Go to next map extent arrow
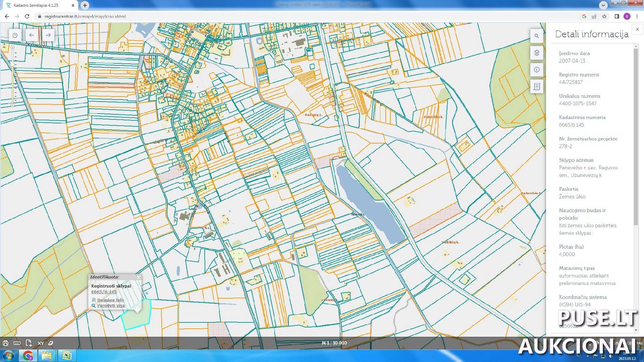Screen dimensions: 644x362 pos(48,35)
